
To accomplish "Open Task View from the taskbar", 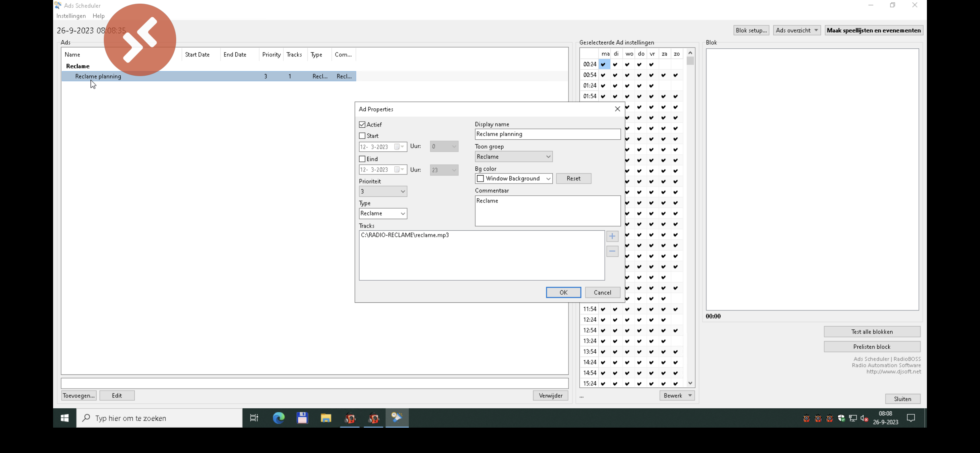I will click(x=254, y=418).
